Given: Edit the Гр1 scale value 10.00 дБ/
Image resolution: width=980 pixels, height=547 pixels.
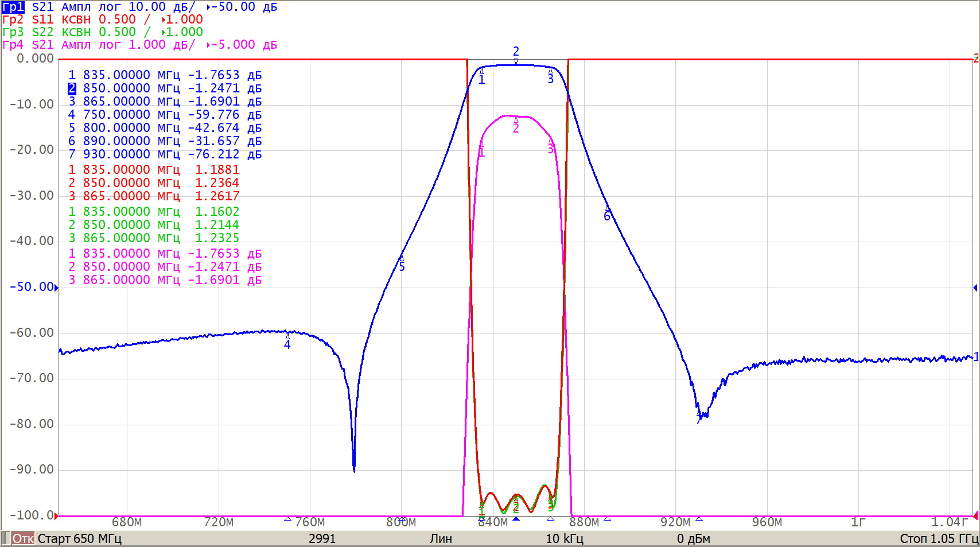Looking at the screenshot, I should pyautogui.click(x=161, y=7).
